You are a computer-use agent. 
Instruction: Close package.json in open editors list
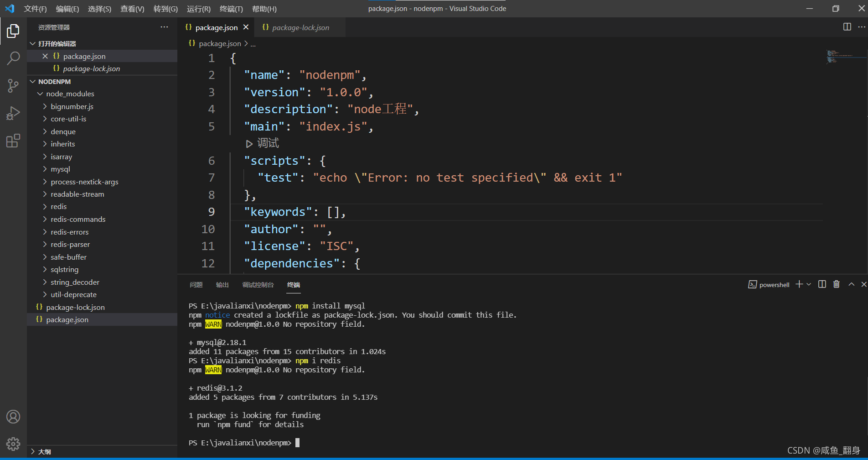pos(45,56)
